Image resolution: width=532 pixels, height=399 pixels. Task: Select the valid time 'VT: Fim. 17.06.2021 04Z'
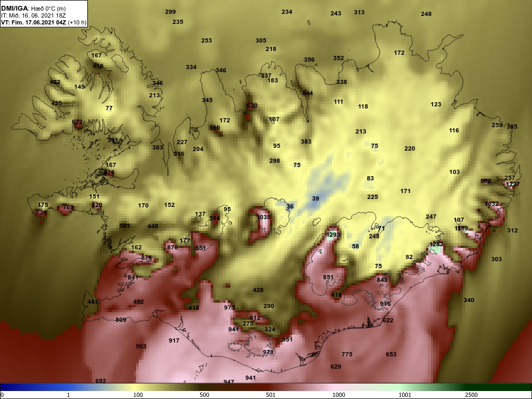[x=34, y=23]
